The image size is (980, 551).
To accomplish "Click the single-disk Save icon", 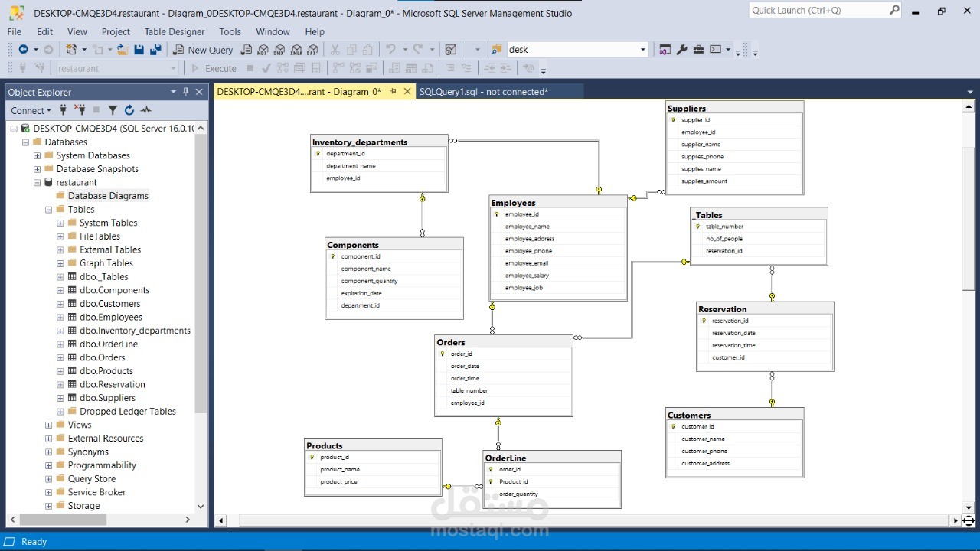I will pos(139,50).
